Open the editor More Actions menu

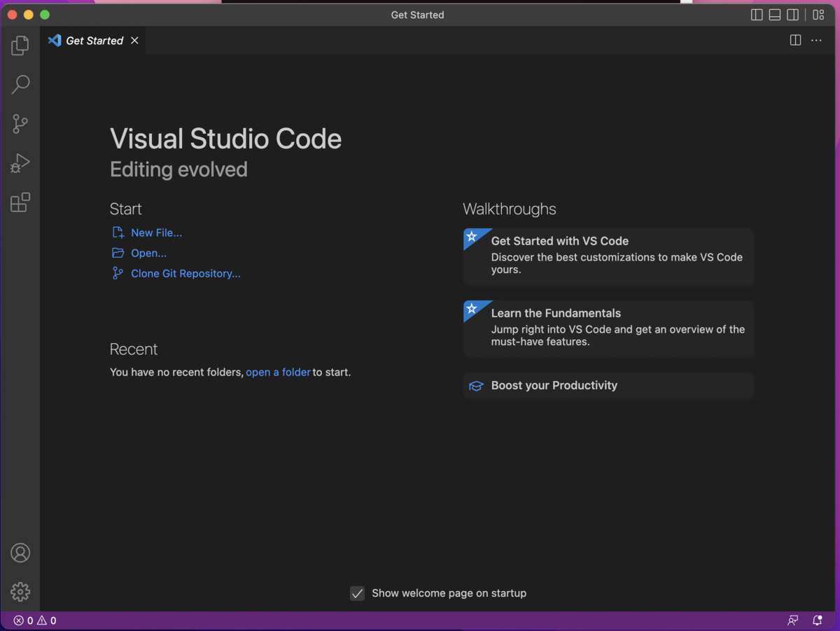816,41
